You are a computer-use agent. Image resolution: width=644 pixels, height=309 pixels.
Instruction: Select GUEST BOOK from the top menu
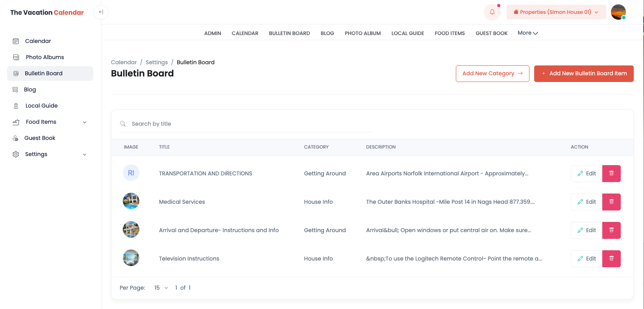[x=491, y=34]
